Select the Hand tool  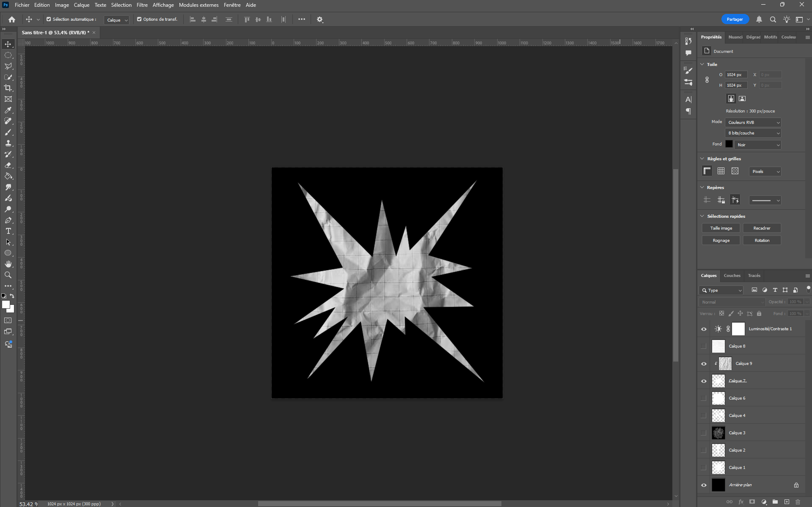pyautogui.click(x=8, y=264)
